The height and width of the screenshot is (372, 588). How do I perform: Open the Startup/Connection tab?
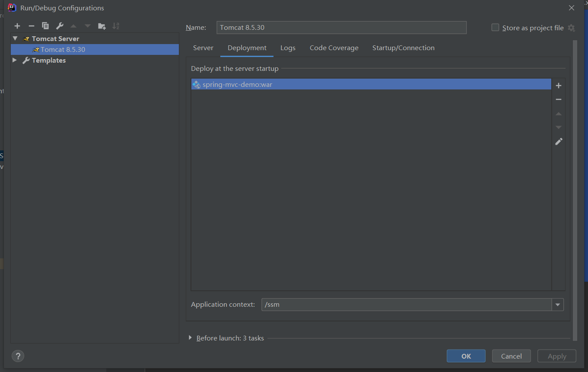(404, 48)
